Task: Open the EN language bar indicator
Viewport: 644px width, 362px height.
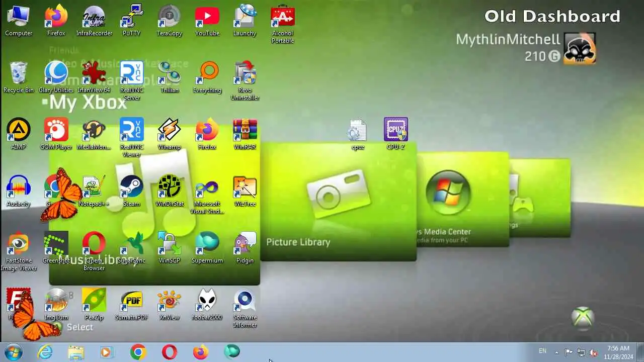Action: [542, 351]
